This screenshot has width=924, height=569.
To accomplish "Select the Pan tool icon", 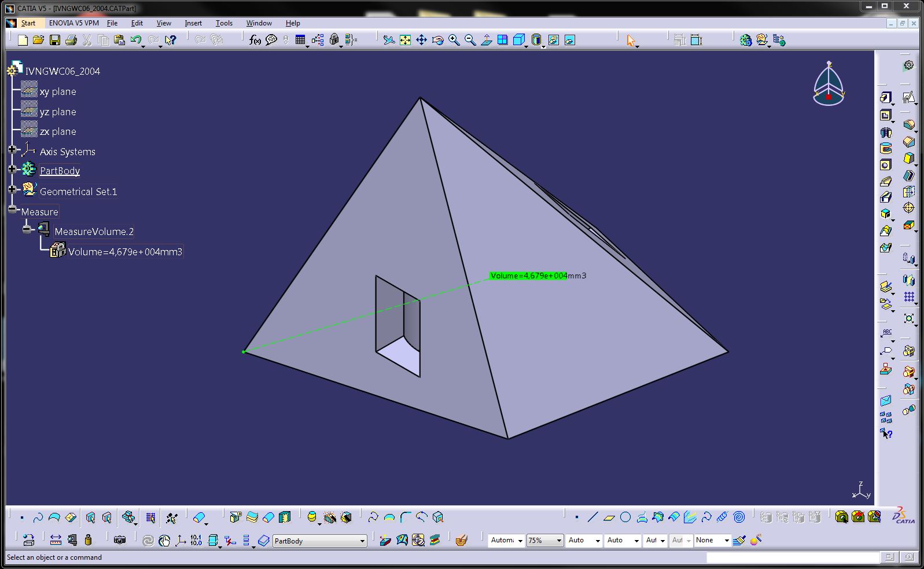I will (421, 40).
